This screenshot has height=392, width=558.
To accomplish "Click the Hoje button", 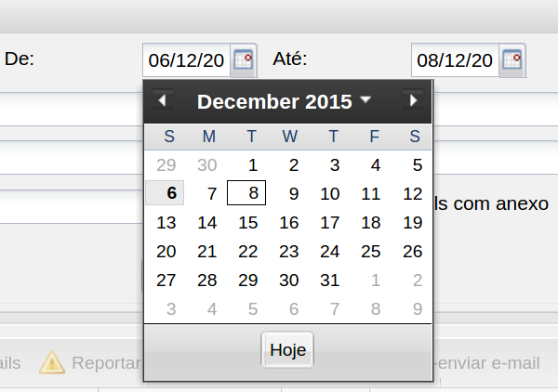I will 287,350.
